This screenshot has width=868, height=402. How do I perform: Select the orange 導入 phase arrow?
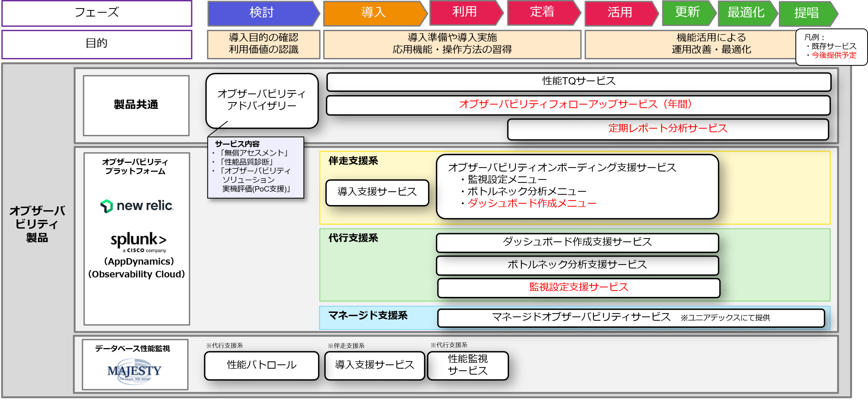(x=374, y=13)
